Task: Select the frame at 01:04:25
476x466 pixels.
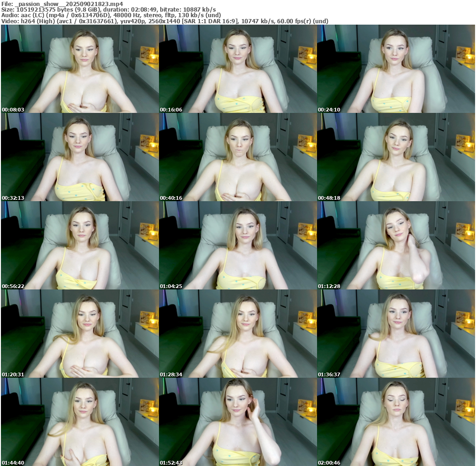Action: (x=238, y=245)
